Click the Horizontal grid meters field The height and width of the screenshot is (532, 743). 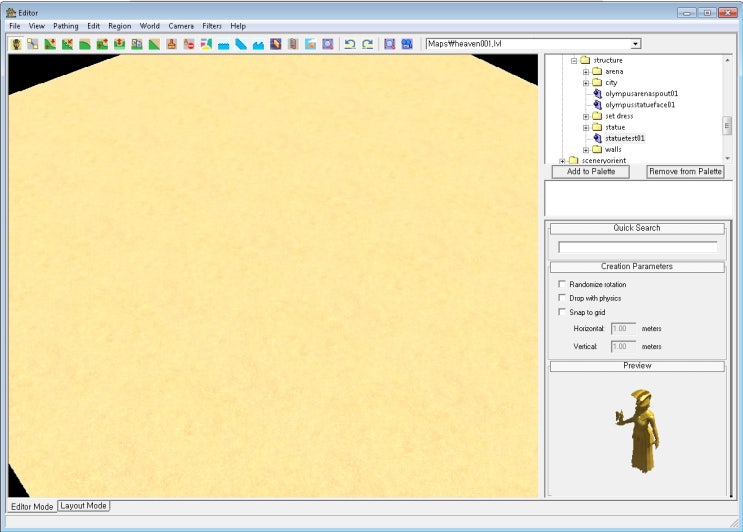tap(623, 329)
